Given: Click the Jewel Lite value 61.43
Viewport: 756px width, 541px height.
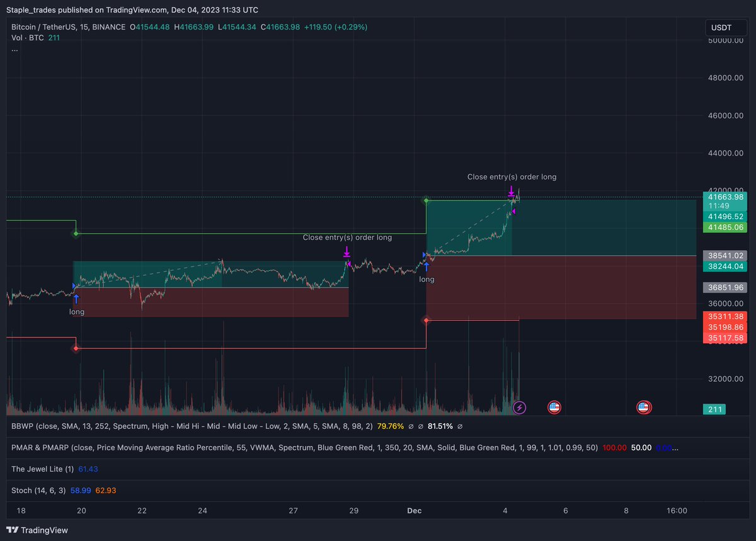Looking at the screenshot, I should tap(89, 469).
